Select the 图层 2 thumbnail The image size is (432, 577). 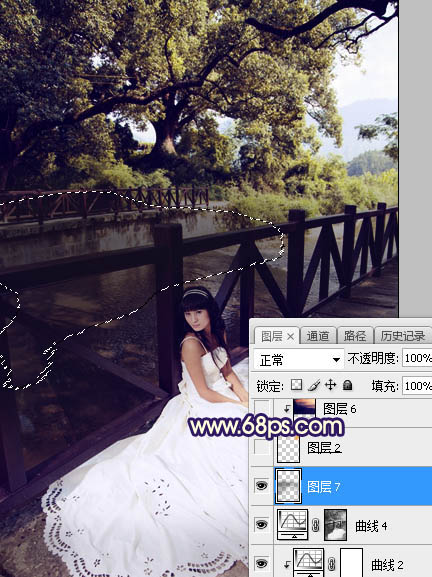tap(288, 448)
